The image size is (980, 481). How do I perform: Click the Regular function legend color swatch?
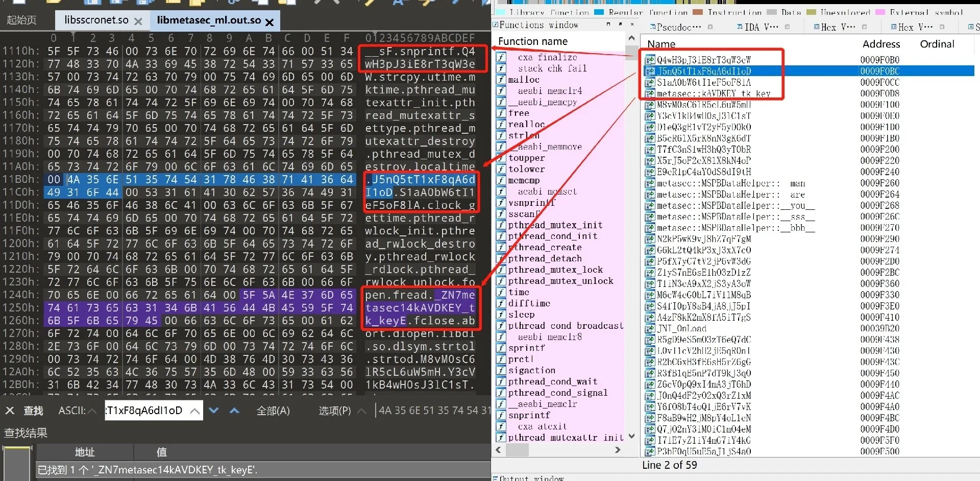pyautogui.click(x=599, y=12)
